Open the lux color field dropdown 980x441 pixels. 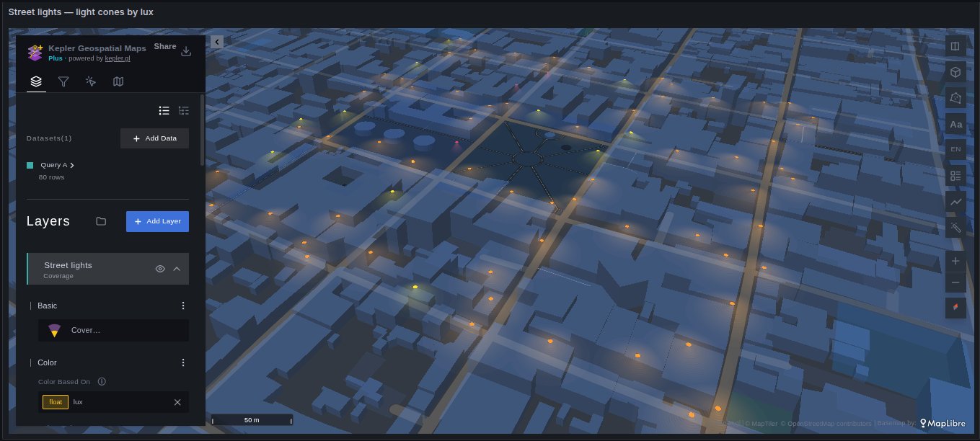coord(113,401)
